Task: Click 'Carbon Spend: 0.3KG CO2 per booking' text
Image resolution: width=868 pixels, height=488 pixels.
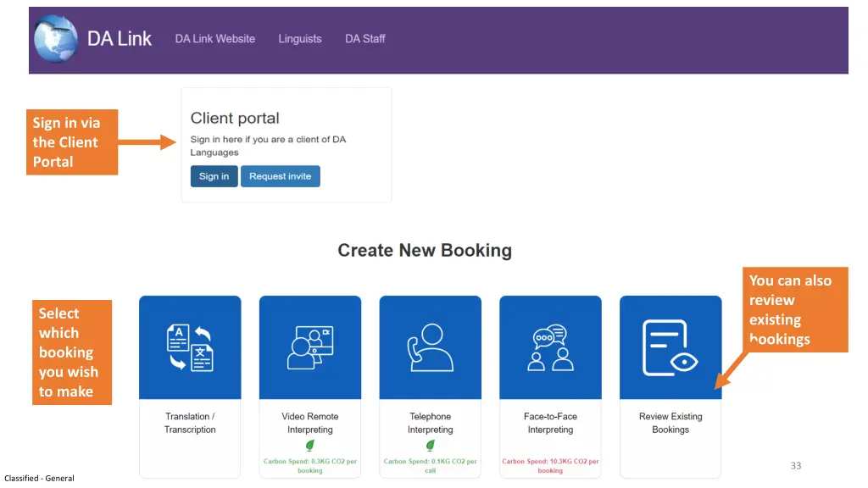Action: pyautogui.click(x=310, y=466)
